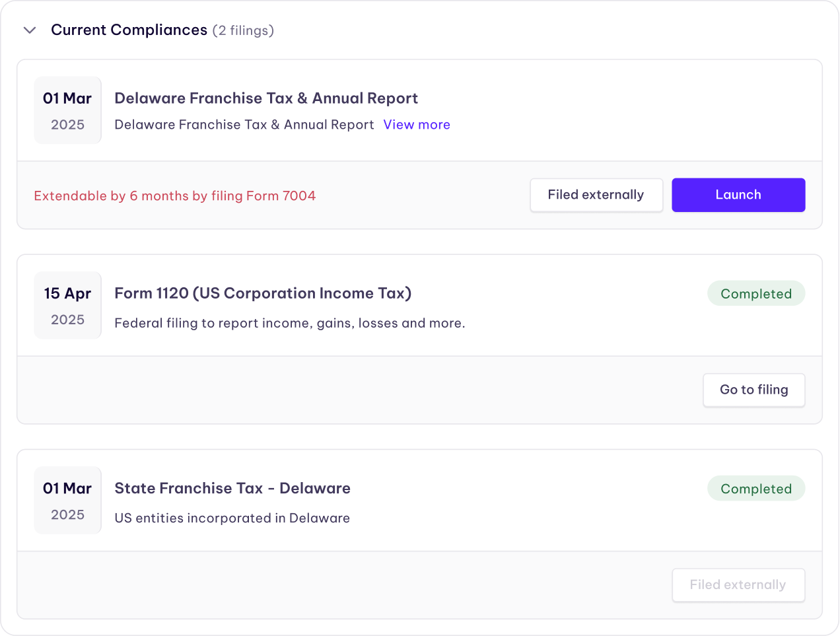Click the "US entities incorporated in Delaware" text
Image resolution: width=840 pixels, height=636 pixels.
coord(232,518)
